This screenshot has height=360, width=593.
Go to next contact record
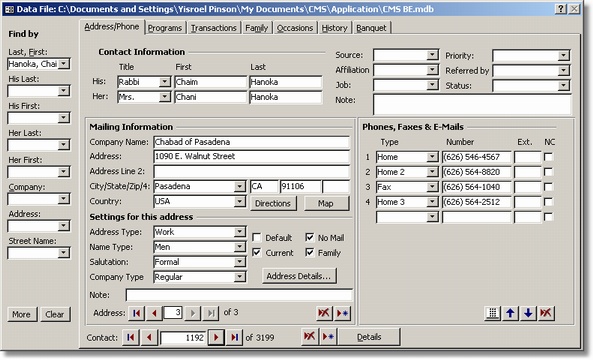[x=216, y=337]
